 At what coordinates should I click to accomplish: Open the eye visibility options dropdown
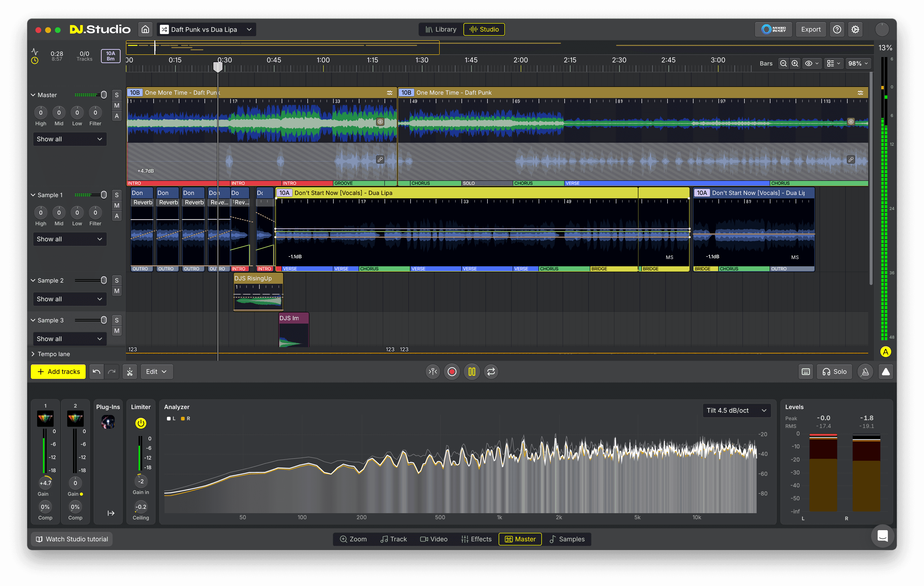(x=812, y=63)
